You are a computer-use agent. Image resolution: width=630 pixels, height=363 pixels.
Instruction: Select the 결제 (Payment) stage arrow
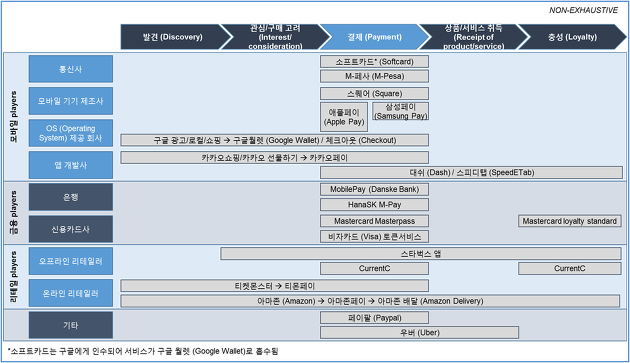(x=374, y=37)
